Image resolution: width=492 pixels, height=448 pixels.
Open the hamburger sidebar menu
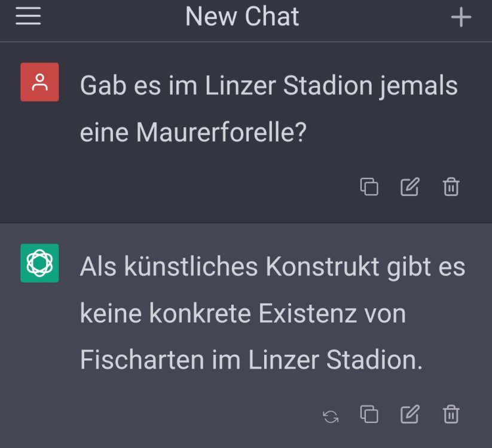click(x=28, y=17)
